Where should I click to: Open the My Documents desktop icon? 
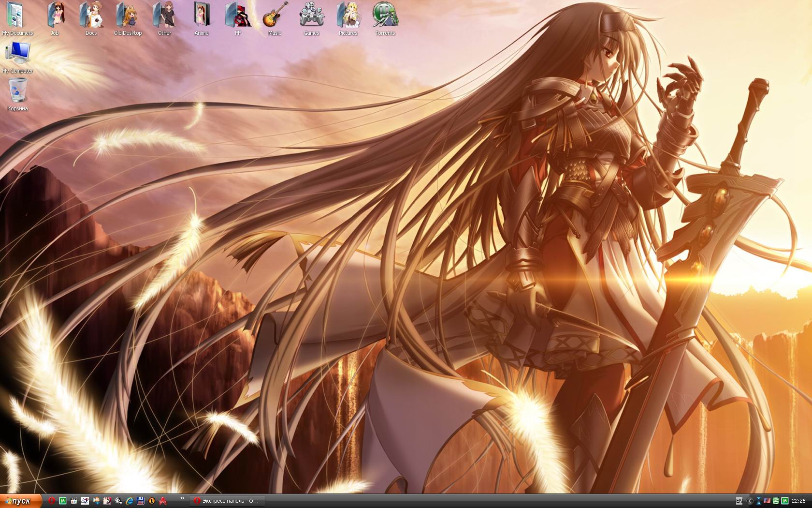pyautogui.click(x=17, y=18)
